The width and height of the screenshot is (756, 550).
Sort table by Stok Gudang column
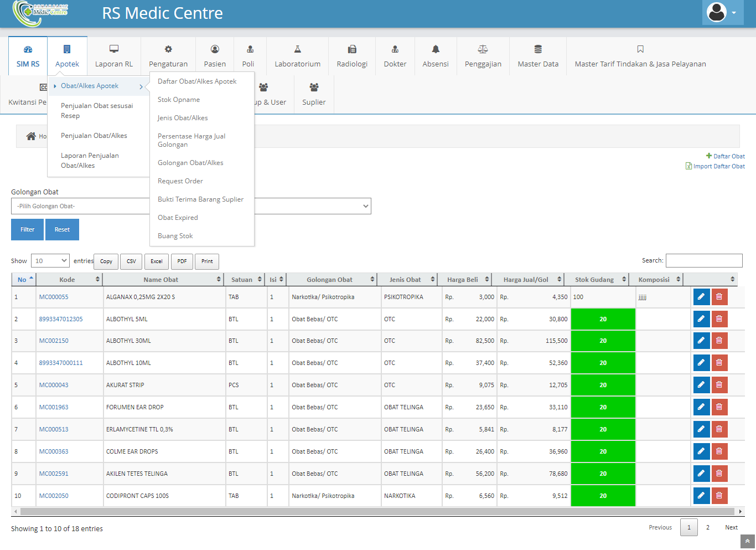click(600, 280)
